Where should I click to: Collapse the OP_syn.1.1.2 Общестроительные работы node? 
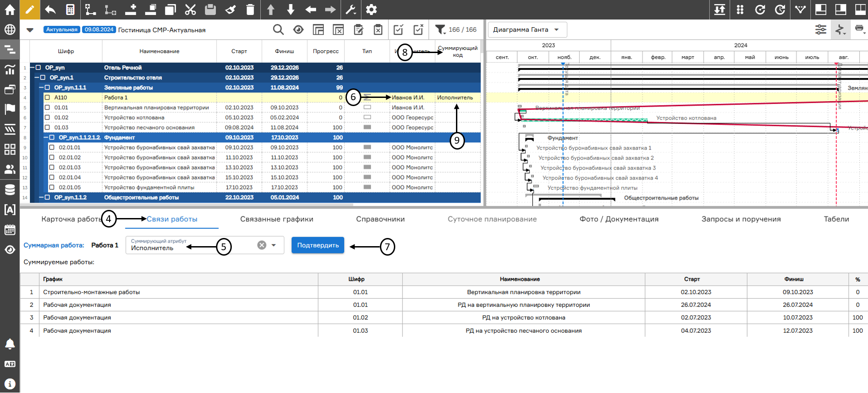point(41,197)
